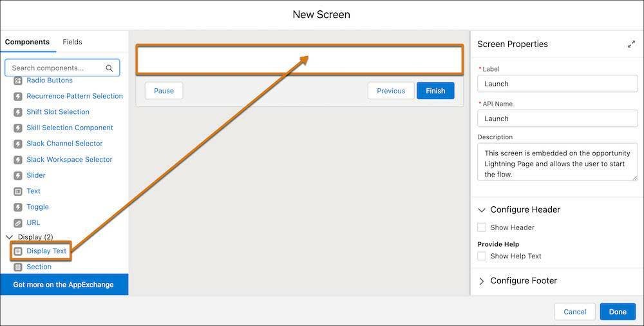Collapse the Display (2) group
Screen dimensions: 644x326
click(x=10, y=237)
